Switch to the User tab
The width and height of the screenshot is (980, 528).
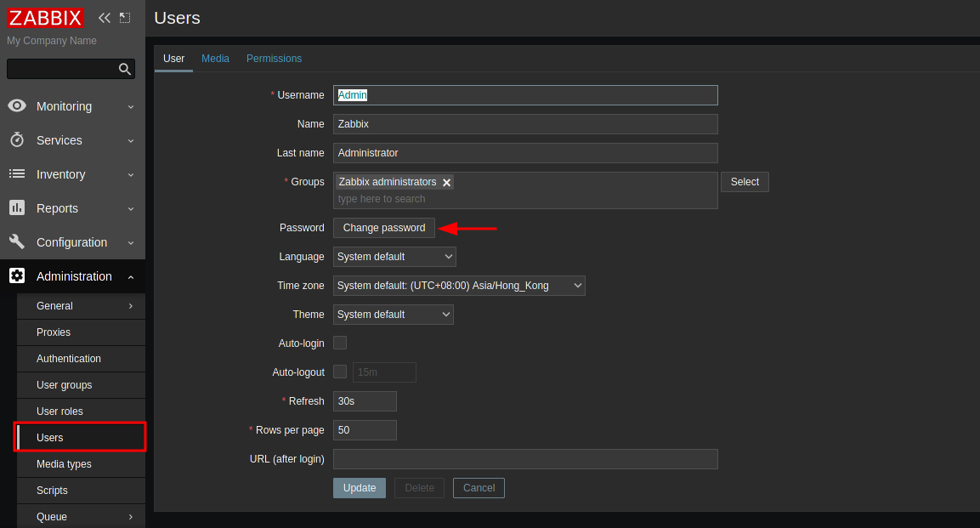(x=173, y=58)
